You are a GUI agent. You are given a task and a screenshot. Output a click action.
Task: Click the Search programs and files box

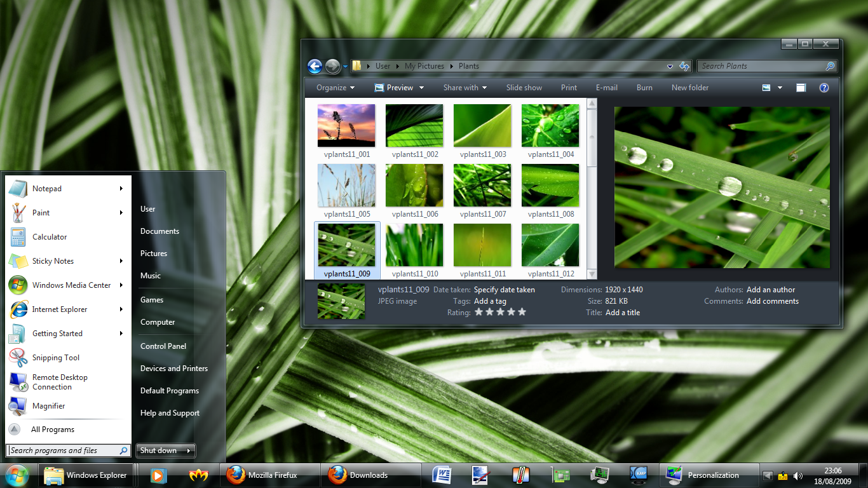coord(69,451)
